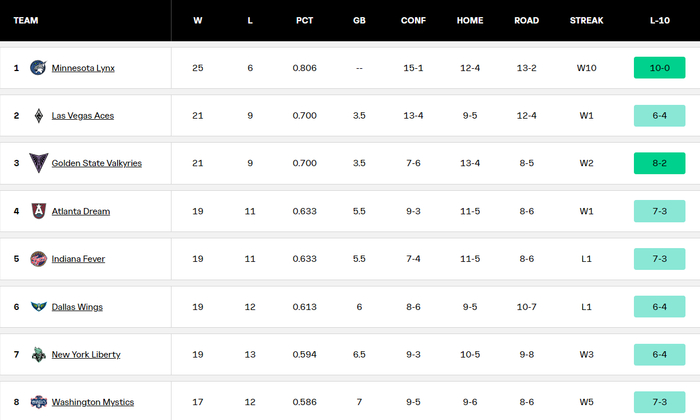Open the Dallas Wings team page
Image resolution: width=700 pixels, height=420 pixels.
pyautogui.click(x=77, y=307)
